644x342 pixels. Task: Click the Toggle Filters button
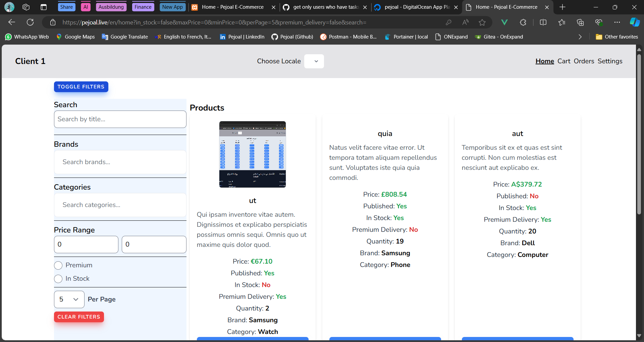point(81,87)
